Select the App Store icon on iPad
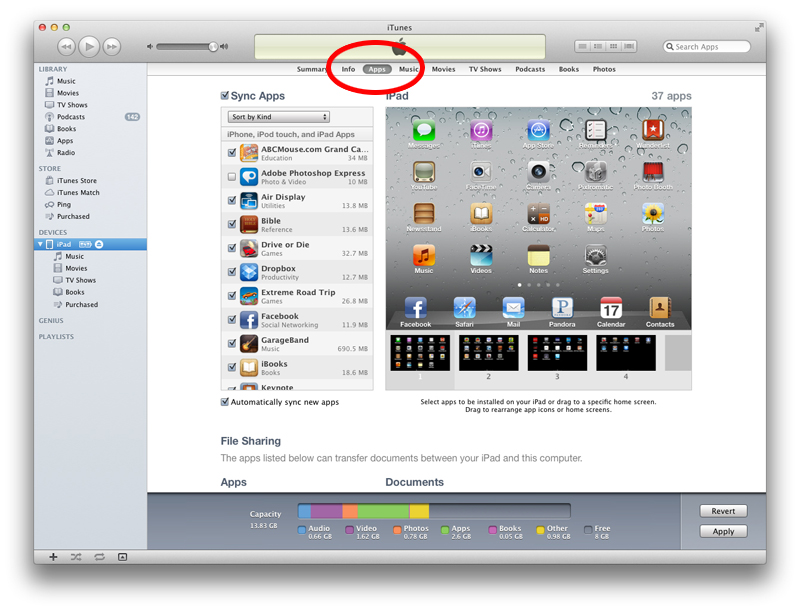This screenshot has width=800, height=611. coord(538,131)
